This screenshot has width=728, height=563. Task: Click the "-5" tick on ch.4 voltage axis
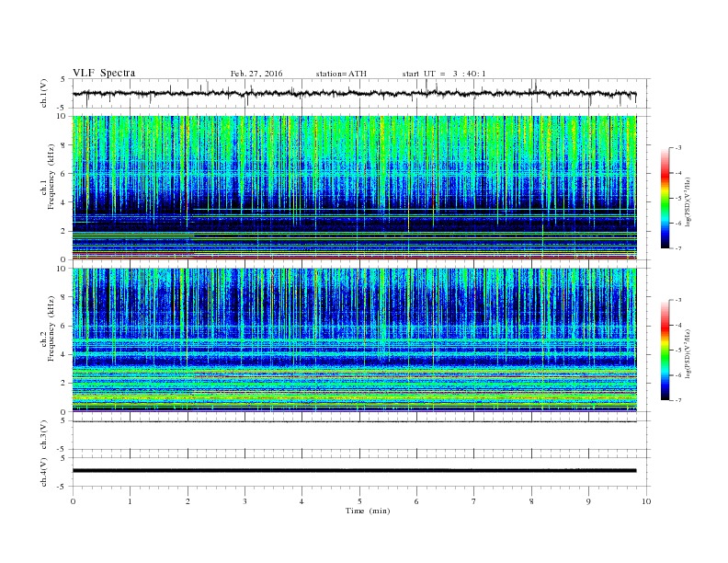(x=63, y=487)
